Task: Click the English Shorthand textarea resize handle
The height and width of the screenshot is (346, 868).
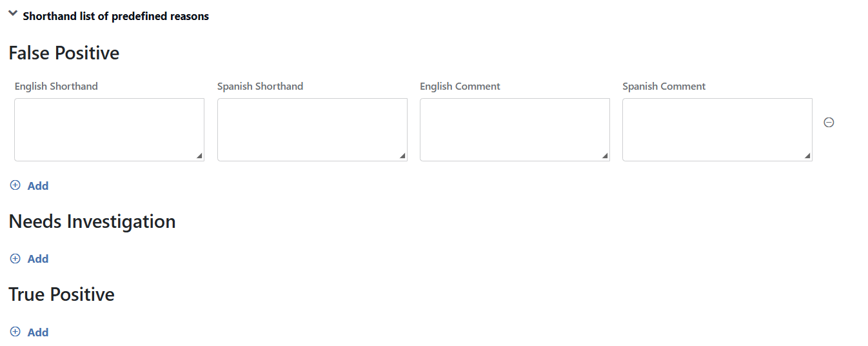Action: click(199, 156)
